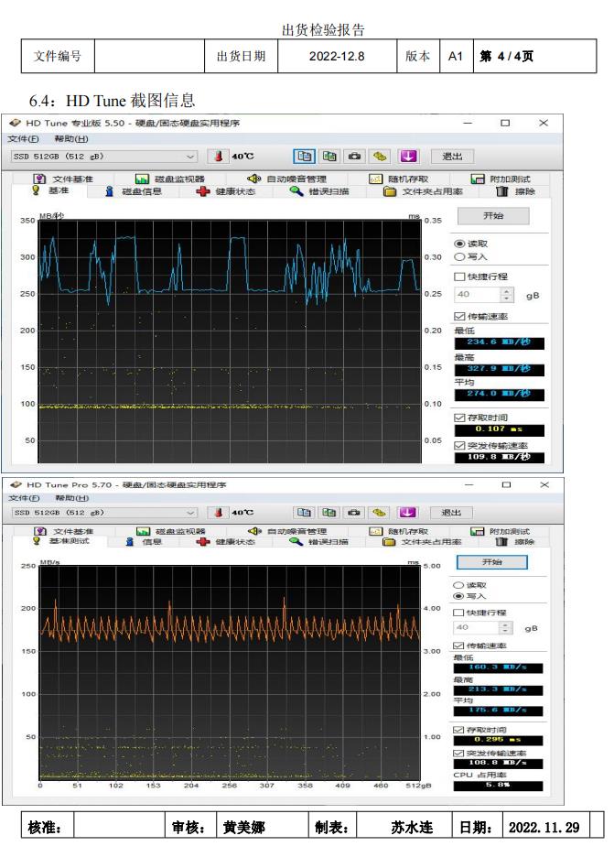Click folder 文件夹占用率 icon in HD Tune 5.50
The height and width of the screenshot is (868, 614).
pyautogui.click(x=390, y=191)
